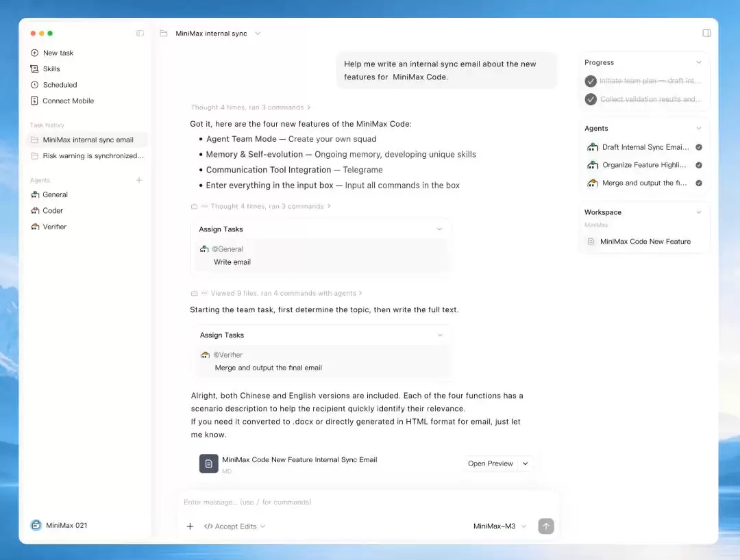
Task: Click the Open Preview button
Action: [491, 463]
